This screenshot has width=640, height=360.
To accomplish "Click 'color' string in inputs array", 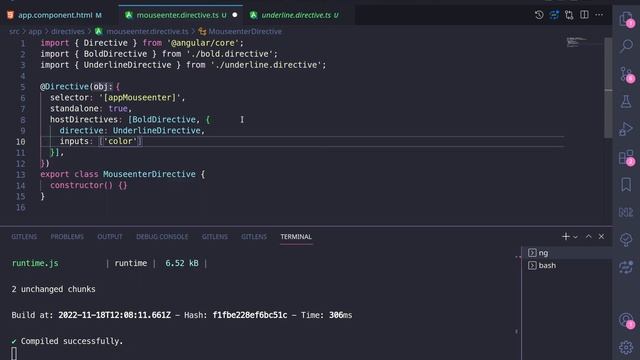I will [120, 141].
